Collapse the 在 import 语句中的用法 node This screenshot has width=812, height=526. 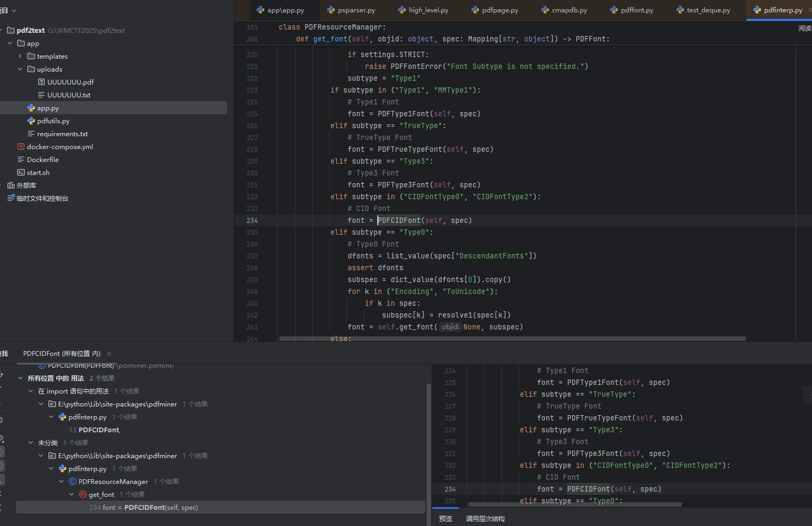pyautogui.click(x=31, y=391)
